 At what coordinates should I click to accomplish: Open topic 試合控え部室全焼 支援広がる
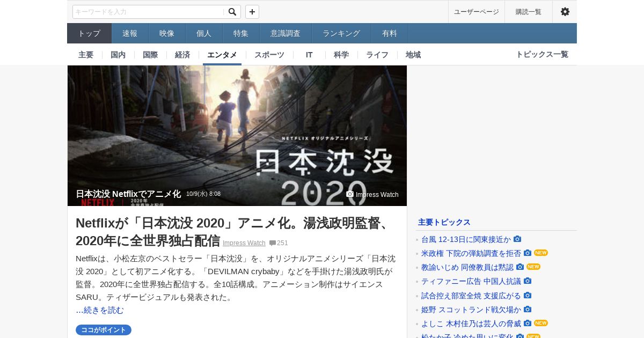pyautogui.click(x=471, y=296)
